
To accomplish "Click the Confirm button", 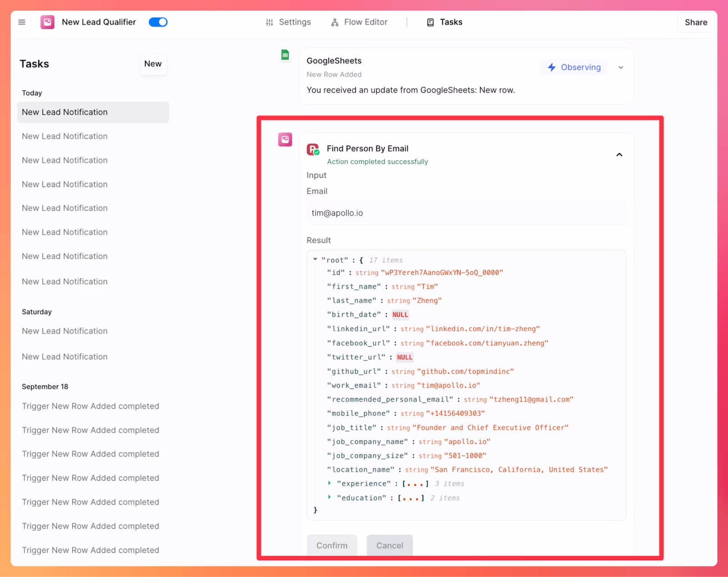I will coord(332,545).
